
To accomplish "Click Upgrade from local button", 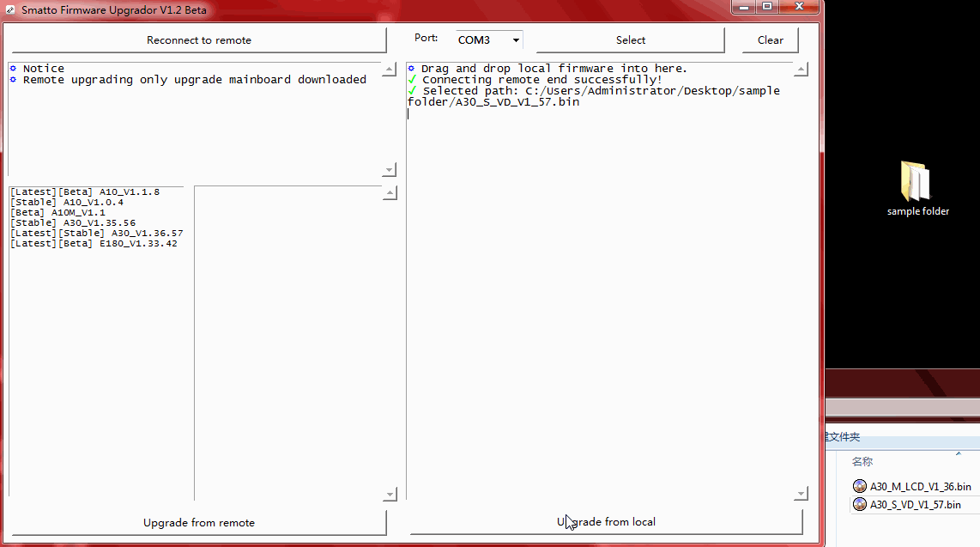I will coord(606,522).
